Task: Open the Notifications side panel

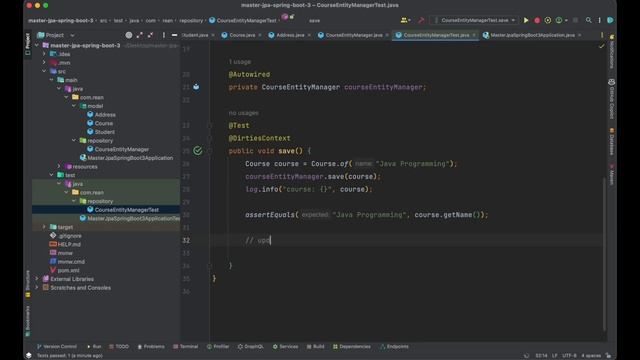Action: click(611, 52)
